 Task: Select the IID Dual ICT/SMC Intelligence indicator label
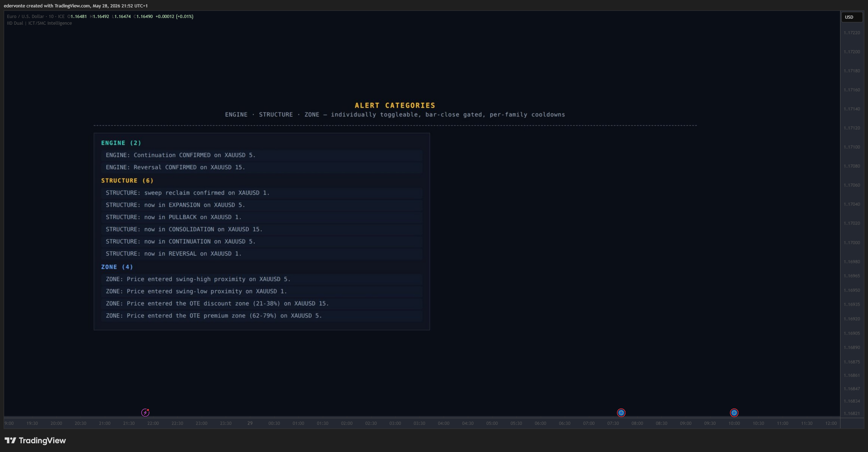point(39,23)
